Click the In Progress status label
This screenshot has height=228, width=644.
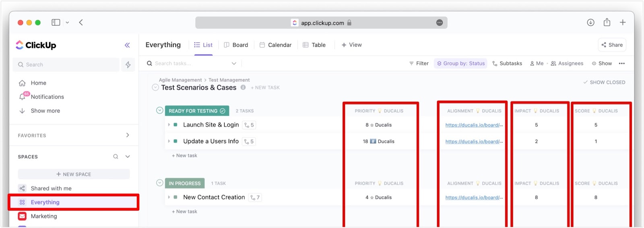point(185,183)
